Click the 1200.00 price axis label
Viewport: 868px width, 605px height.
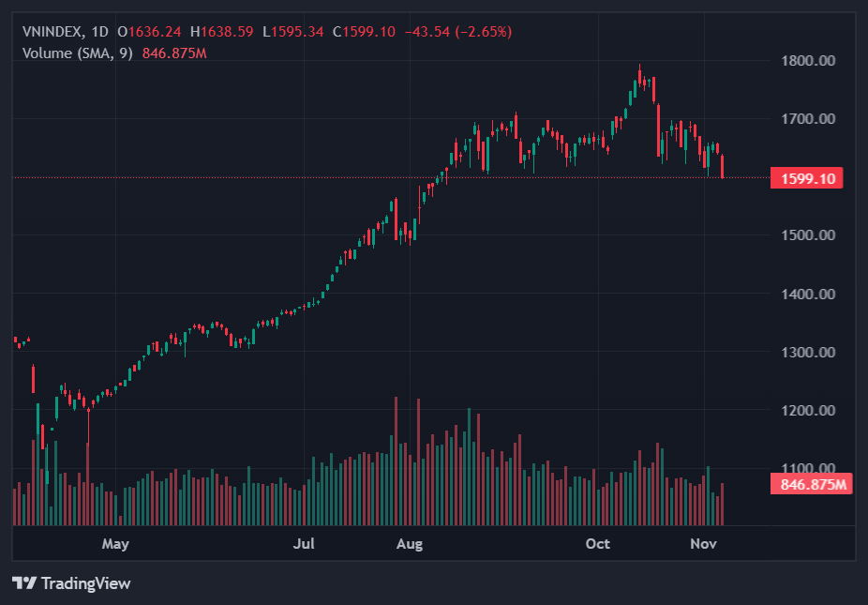click(x=807, y=411)
